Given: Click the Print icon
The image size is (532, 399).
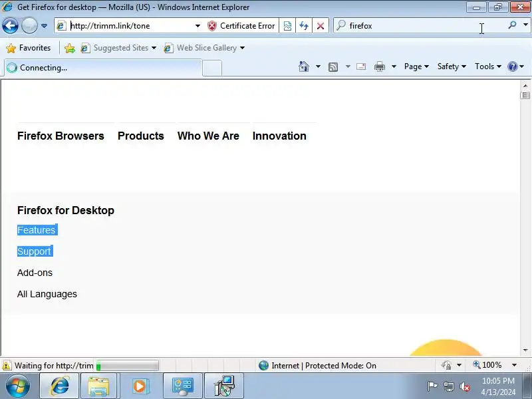Looking at the screenshot, I should pyautogui.click(x=379, y=66).
